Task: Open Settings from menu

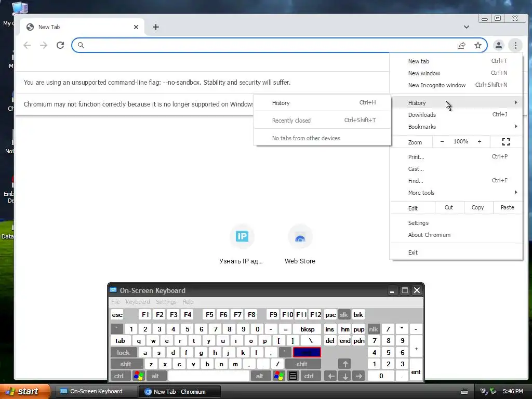Action: [456, 223]
